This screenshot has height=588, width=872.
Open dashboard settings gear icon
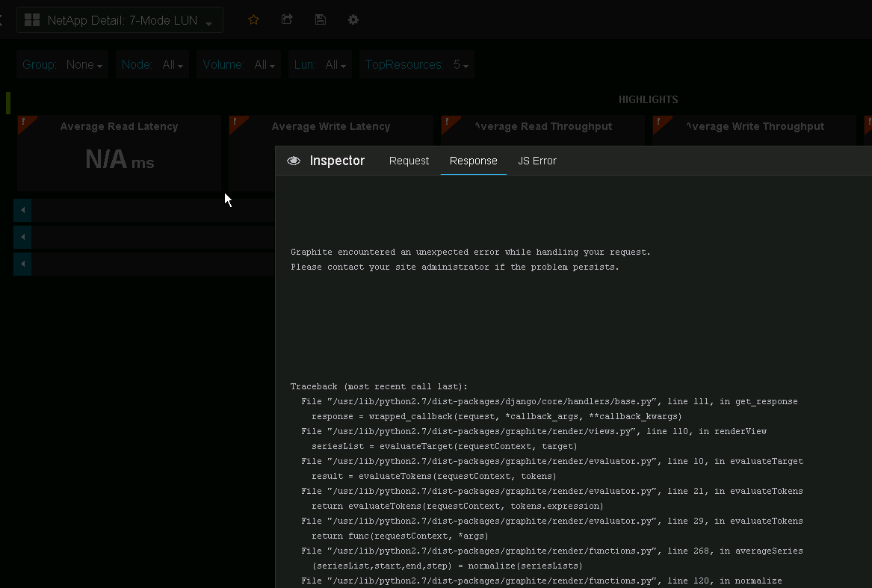(353, 20)
